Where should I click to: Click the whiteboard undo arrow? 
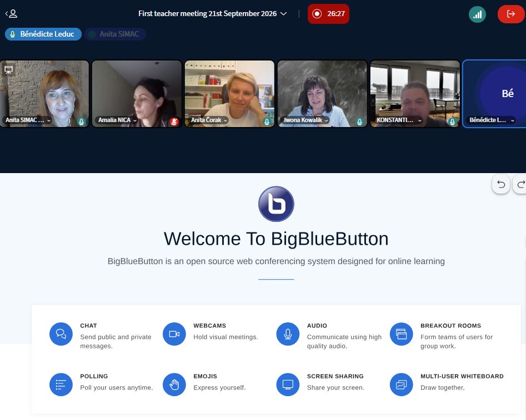pyautogui.click(x=501, y=184)
